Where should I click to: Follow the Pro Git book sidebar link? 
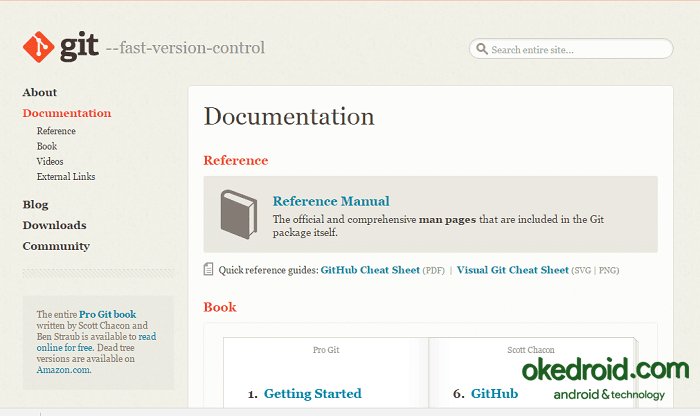[107, 314]
